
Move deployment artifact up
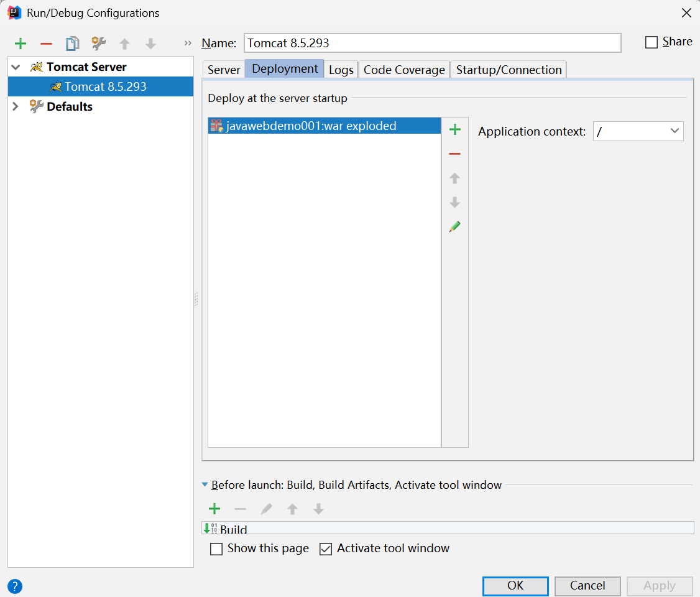pos(455,178)
